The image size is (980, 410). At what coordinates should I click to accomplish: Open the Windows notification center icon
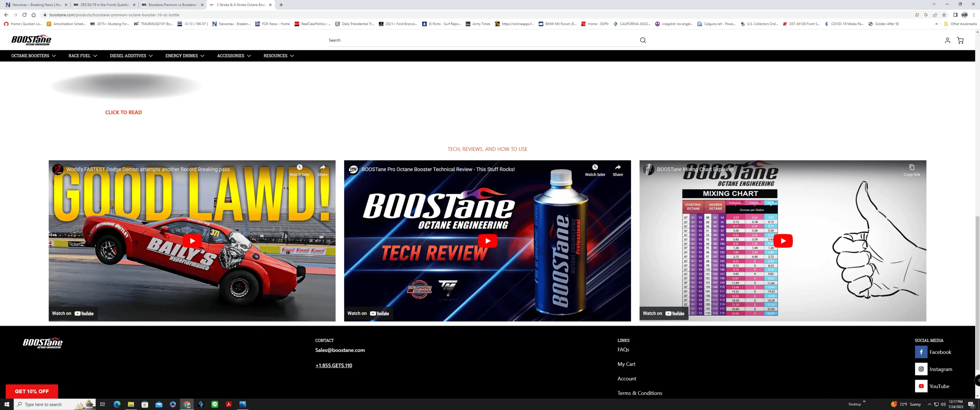click(971, 404)
